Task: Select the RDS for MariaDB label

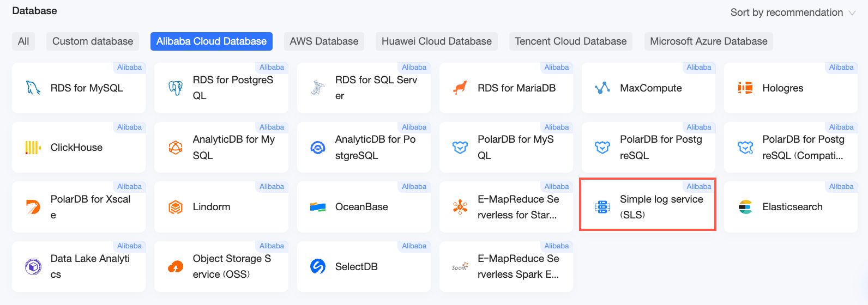Action: (x=517, y=88)
